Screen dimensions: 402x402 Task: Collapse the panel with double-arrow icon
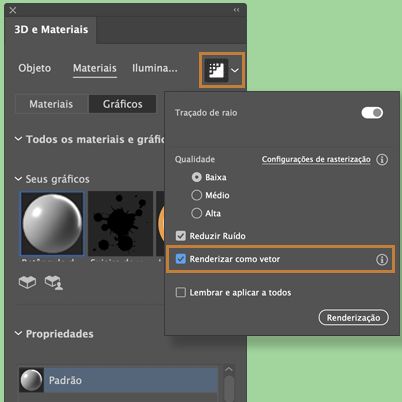tap(236, 10)
